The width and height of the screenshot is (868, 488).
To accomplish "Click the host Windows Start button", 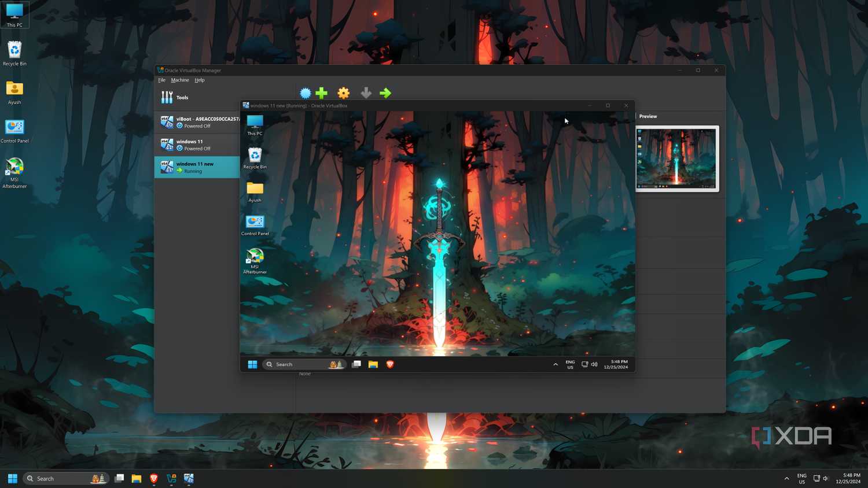I will (x=12, y=478).
